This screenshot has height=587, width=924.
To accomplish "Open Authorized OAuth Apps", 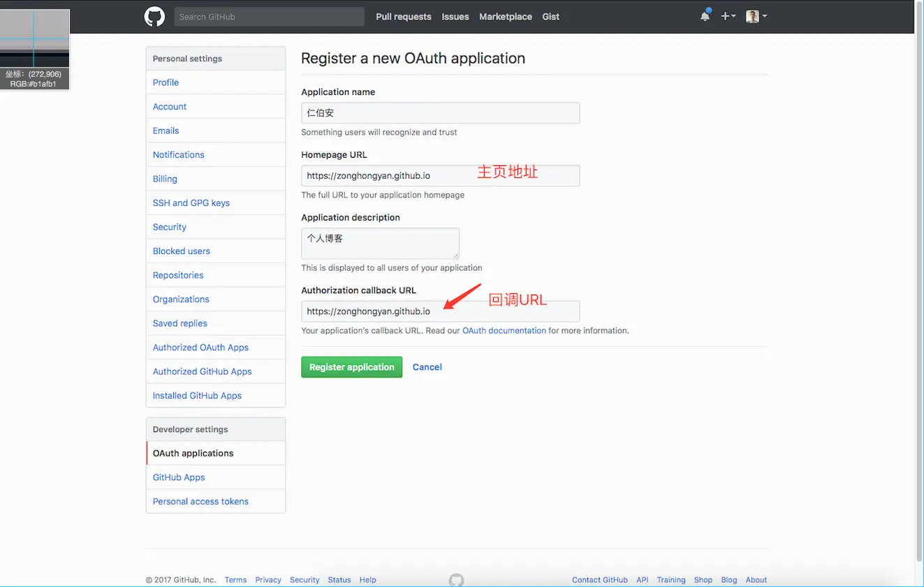I will (215, 348).
